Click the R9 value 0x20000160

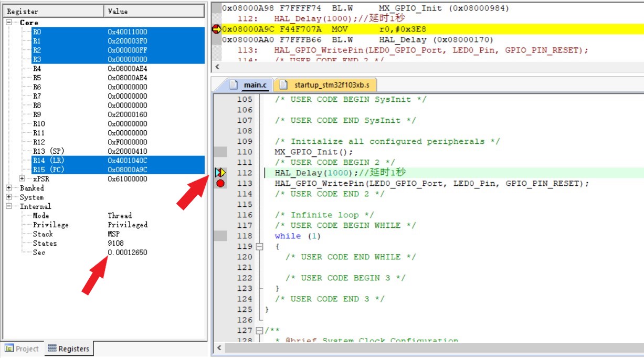point(128,114)
